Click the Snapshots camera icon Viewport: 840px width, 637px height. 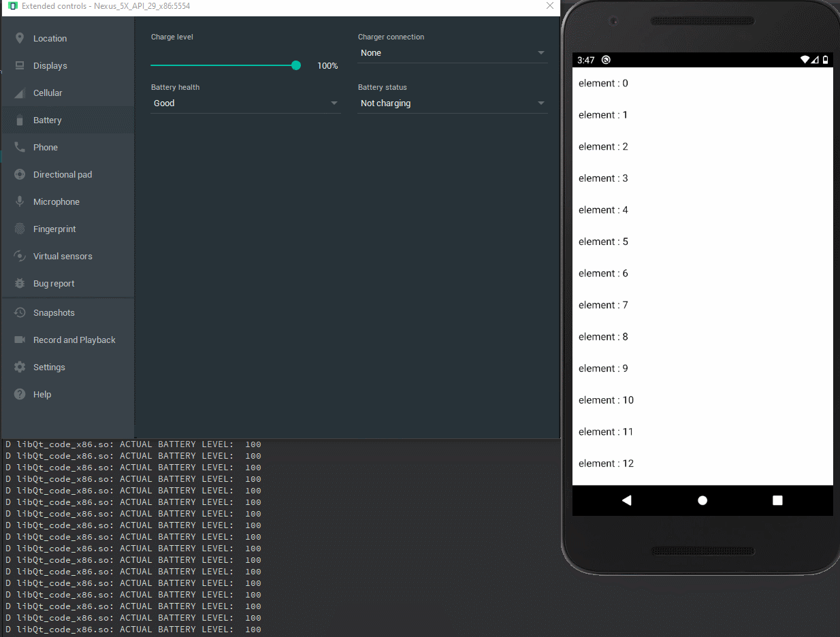coord(20,312)
